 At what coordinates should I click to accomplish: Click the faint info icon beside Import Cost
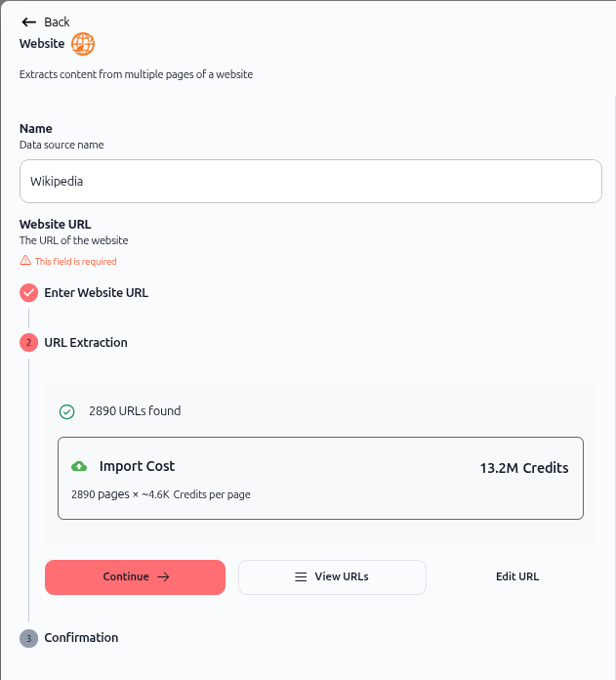coord(193,466)
